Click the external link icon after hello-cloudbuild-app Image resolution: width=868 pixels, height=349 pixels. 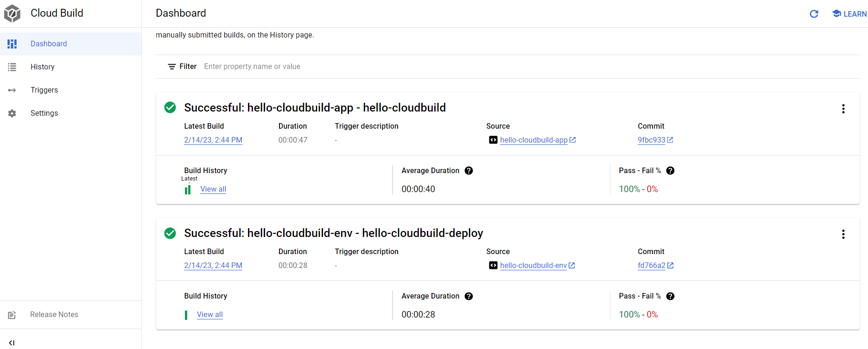pos(573,140)
